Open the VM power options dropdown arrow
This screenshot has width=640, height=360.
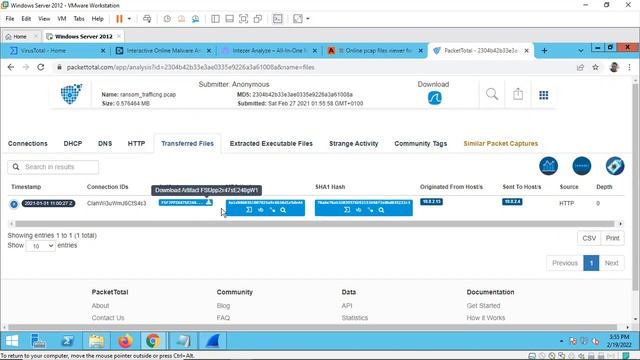pos(129,19)
